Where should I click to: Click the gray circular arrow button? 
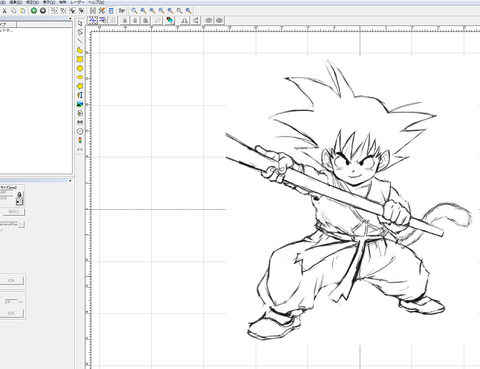coord(43,11)
